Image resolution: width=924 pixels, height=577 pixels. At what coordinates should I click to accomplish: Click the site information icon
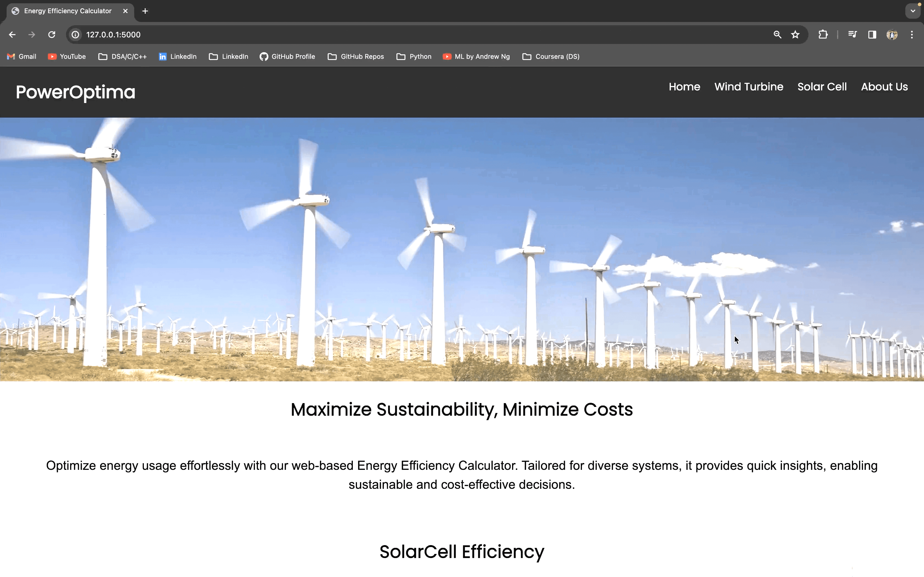76,35
